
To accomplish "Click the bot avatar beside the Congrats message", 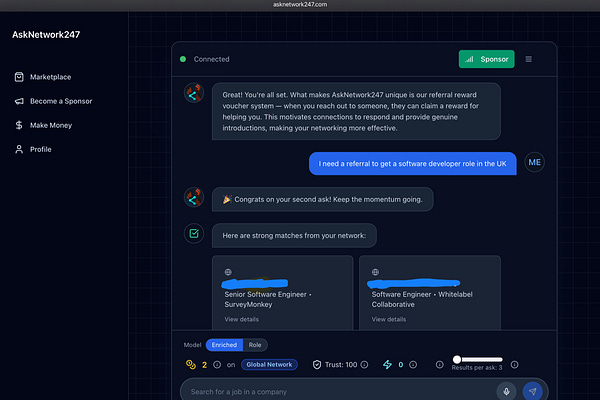I will pyautogui.click(x=194, y=198).
